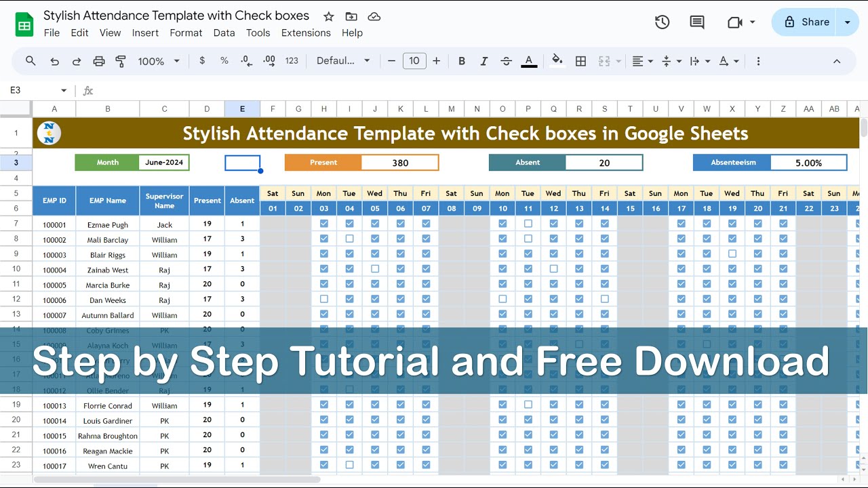The width and height of the screenshot is (868, 488).
Task: Open the Help menu
Action: pyautogui.click(x=352, y=33)
